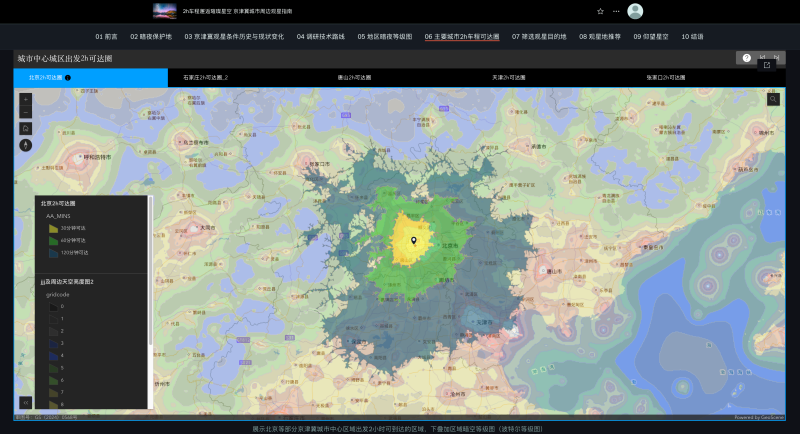Click gridcode 3 legend swatch
This screenshot has width=800, height=434.
pos(54,343)
